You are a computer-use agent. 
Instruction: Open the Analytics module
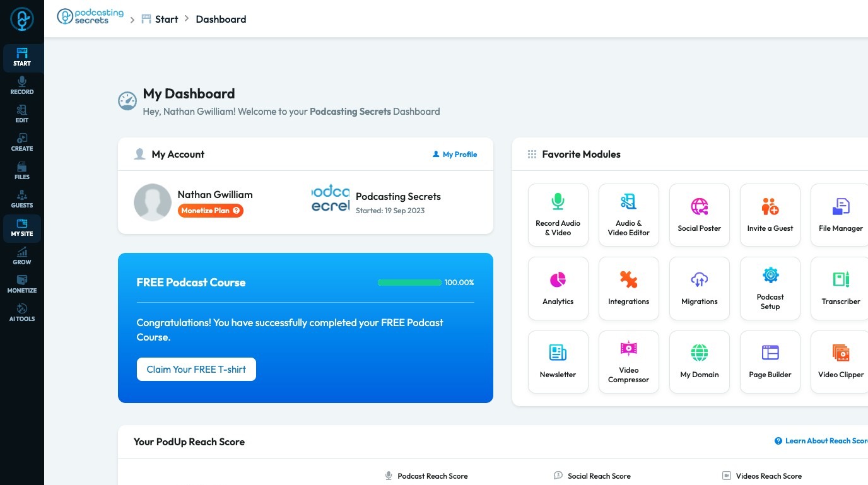point(558,288)
